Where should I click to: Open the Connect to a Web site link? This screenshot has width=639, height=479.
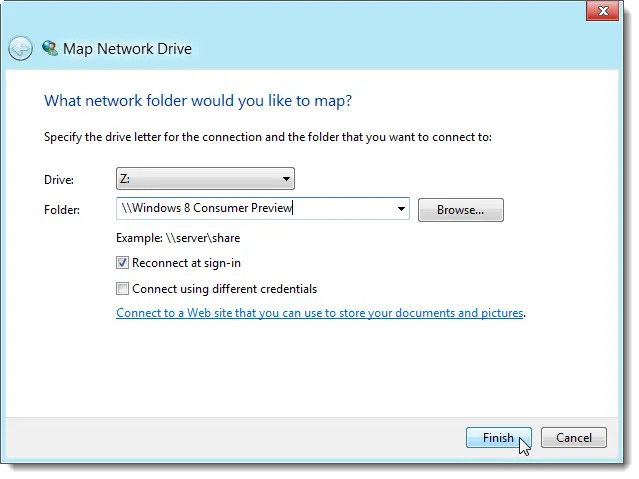point(320,313)
